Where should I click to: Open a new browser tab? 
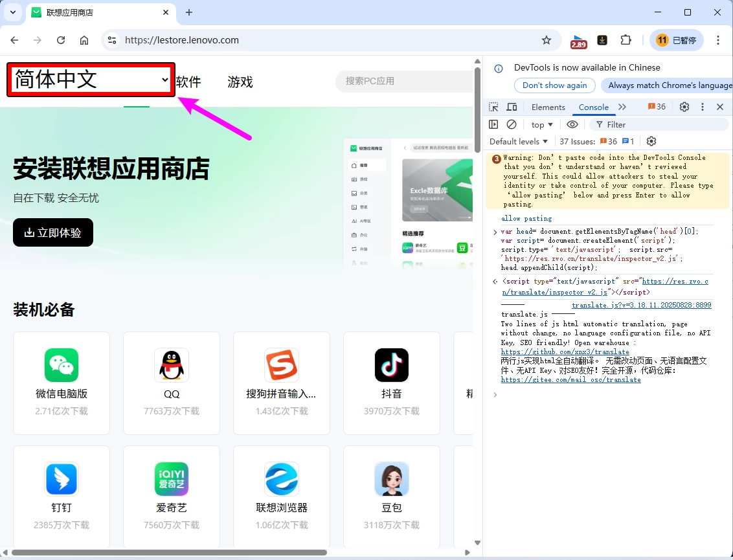click(189, 12)
